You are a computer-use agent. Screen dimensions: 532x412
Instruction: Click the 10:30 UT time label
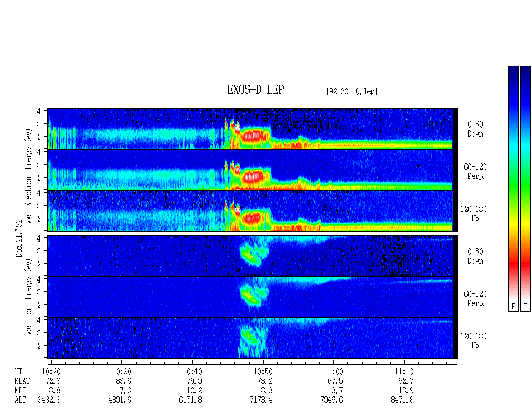click(122, 372)
